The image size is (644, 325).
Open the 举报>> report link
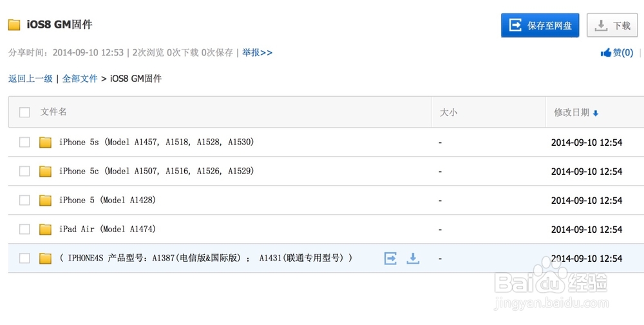pos(257,53)
